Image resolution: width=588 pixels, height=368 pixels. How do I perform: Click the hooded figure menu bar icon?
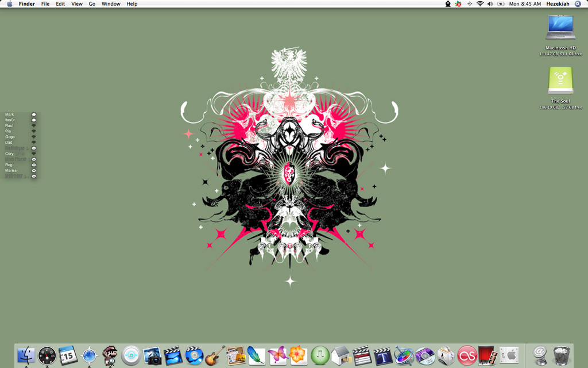(x=448, y=4)
